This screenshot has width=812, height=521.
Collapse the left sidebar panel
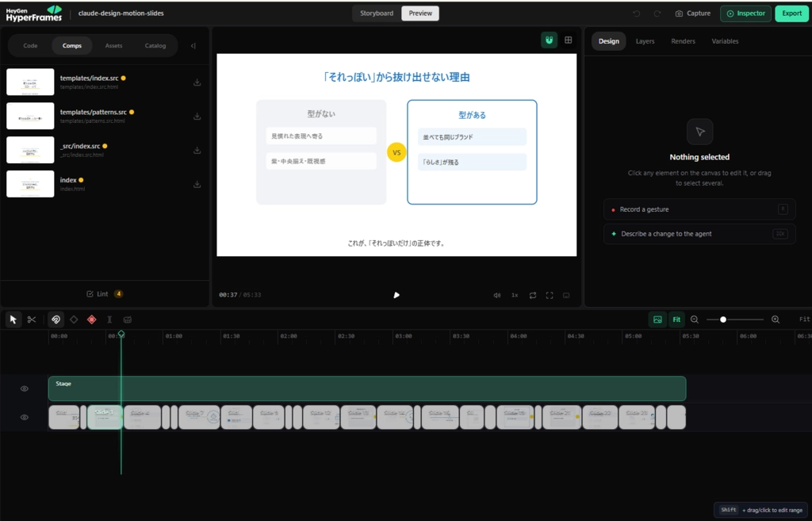point(193,45)
